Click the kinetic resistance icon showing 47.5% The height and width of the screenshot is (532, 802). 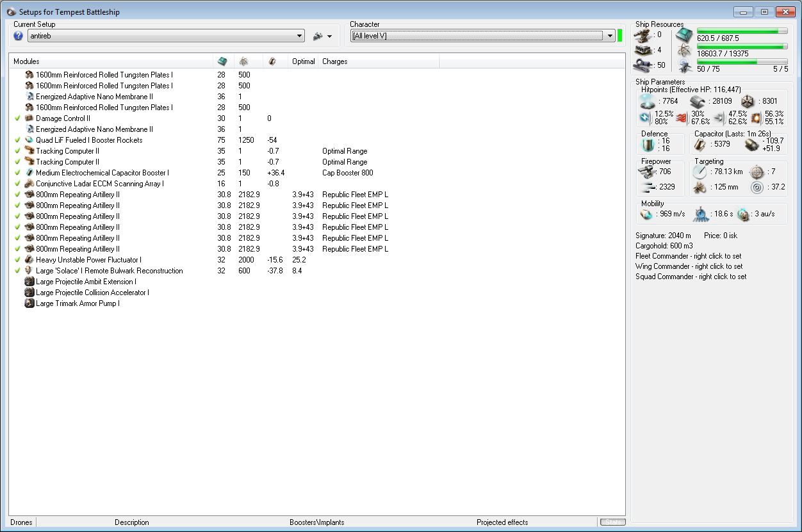[719, 118]
